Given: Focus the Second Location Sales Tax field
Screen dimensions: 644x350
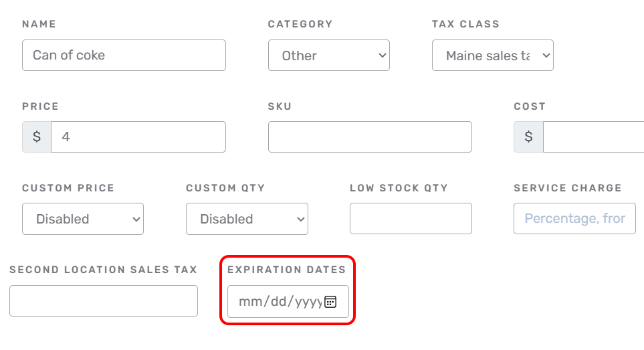Looking at the screenshot, I should [x=104, y=301].
